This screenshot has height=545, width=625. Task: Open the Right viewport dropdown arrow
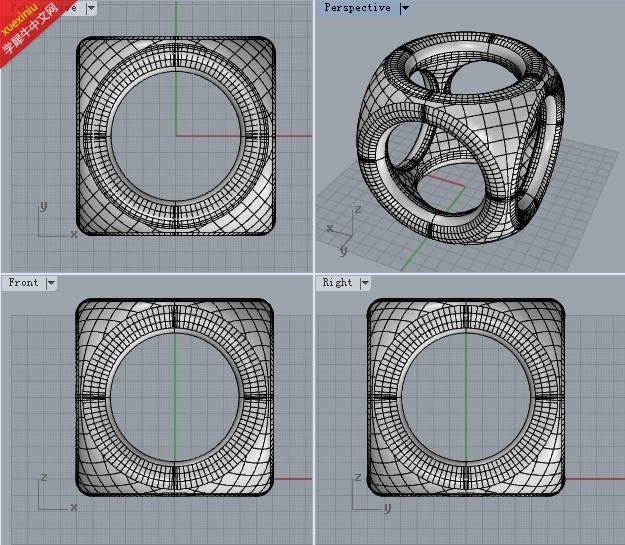(365, 283)
